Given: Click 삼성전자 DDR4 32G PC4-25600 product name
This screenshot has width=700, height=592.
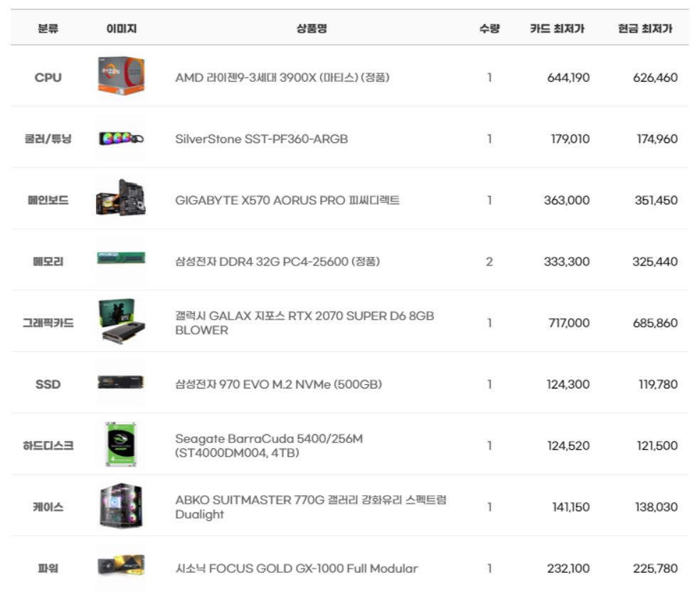Looking at the screenshot, I should click(x=277, y=262).
